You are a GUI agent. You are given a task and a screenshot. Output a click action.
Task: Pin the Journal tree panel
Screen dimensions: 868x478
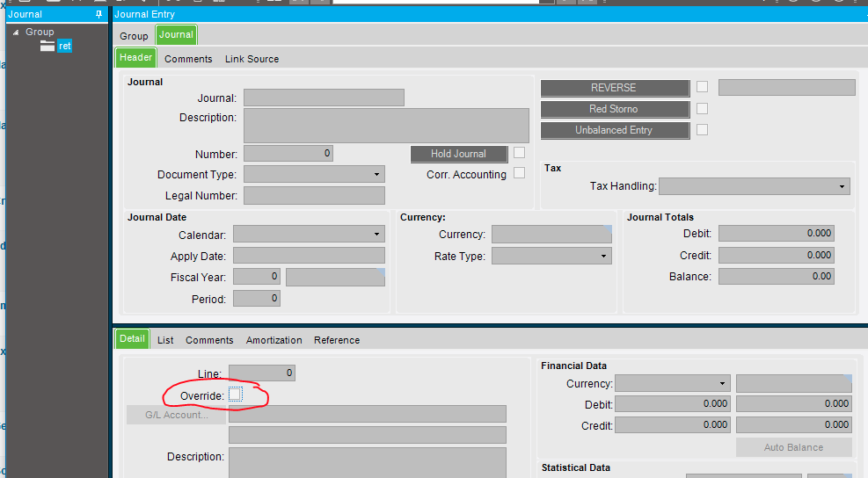(99, 14)
